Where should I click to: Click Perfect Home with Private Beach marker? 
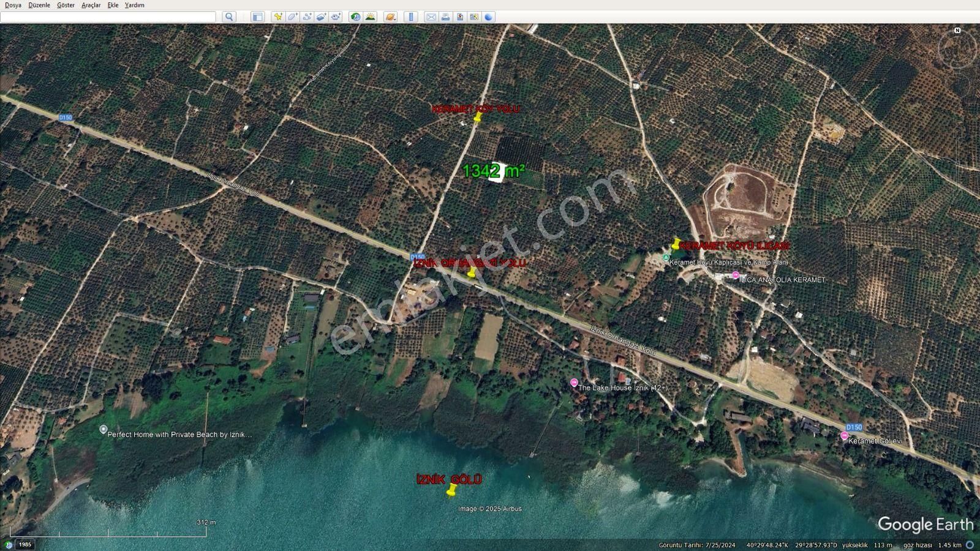pos(103,429)
